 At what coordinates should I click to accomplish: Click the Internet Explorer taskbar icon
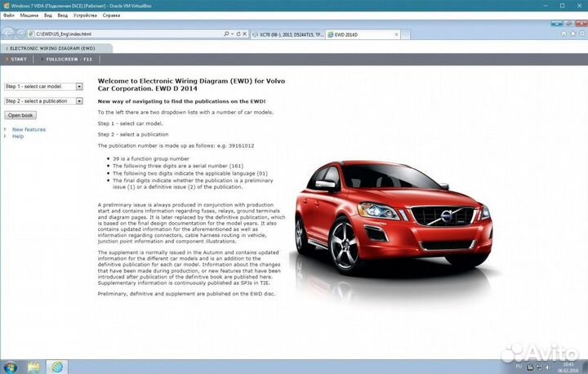(57, 367)
